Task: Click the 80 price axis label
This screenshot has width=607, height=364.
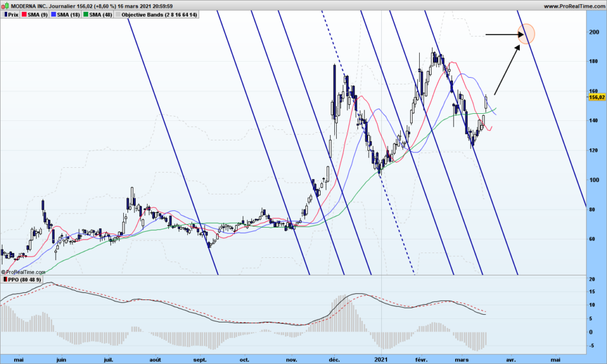Action: click(x=592, y=209)
